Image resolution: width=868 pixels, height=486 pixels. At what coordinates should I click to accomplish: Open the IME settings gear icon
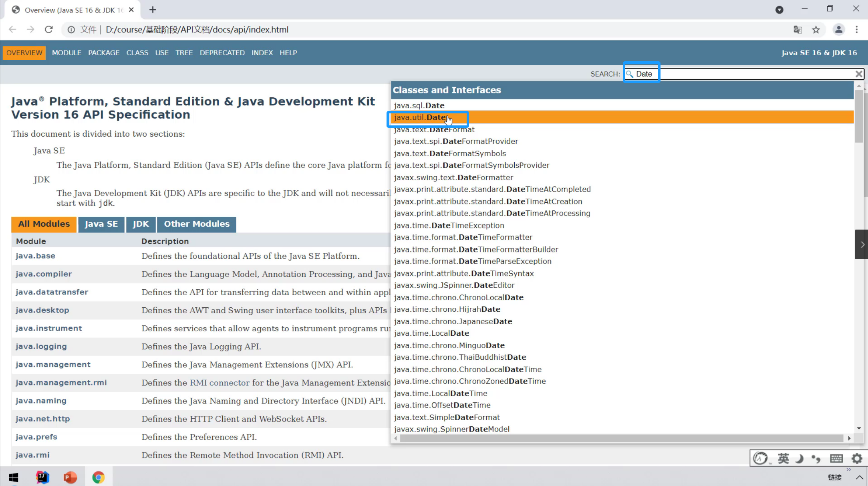(x=857, y=458)
